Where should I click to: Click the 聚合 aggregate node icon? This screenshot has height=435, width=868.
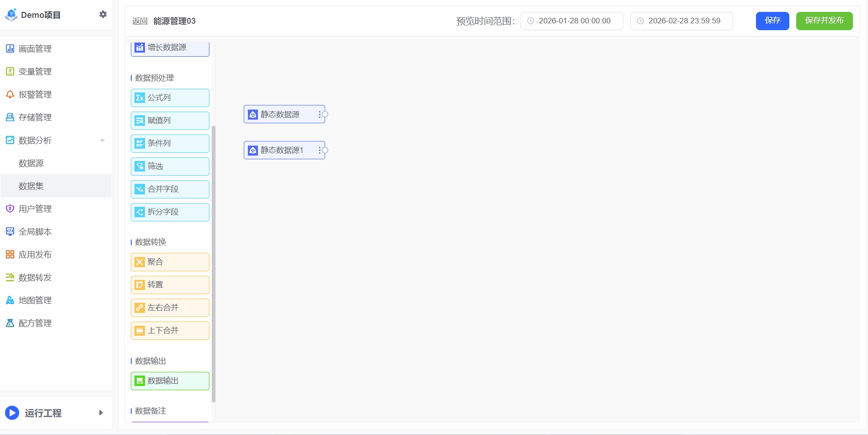click(x=140, y=262)
